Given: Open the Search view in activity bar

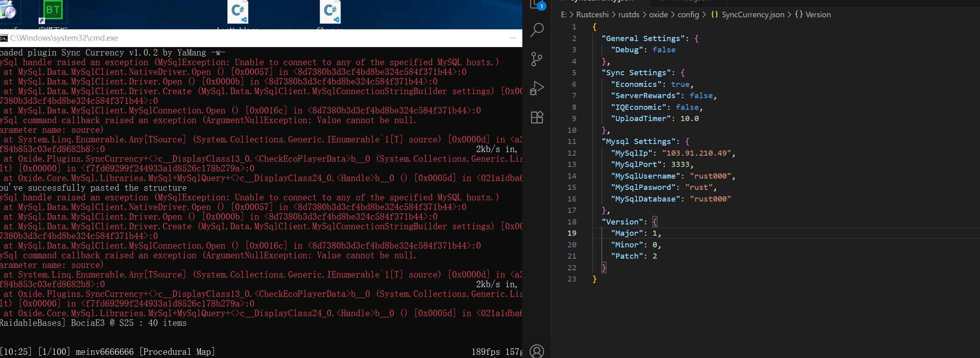Looking at the screenshot, I should click(537, 30).
